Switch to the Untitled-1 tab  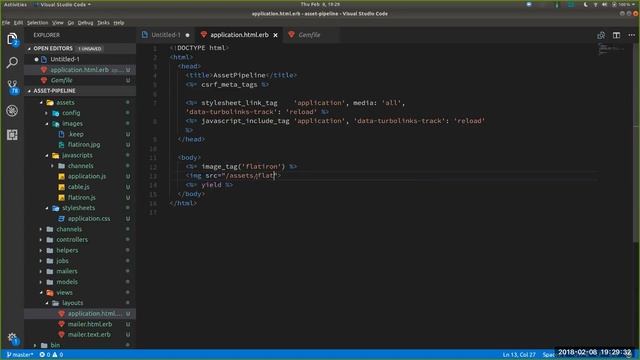166,35
